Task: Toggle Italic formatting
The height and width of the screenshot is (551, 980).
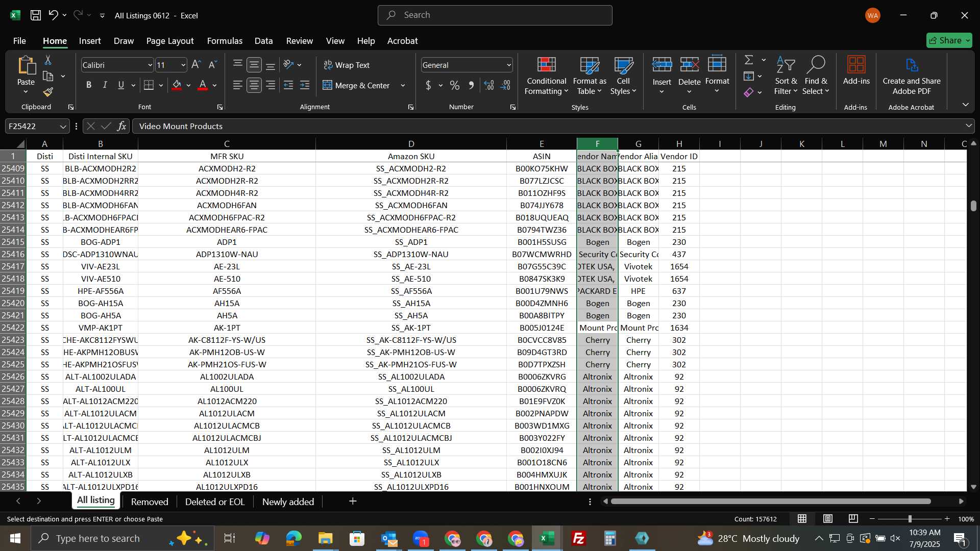Action: 105,85
